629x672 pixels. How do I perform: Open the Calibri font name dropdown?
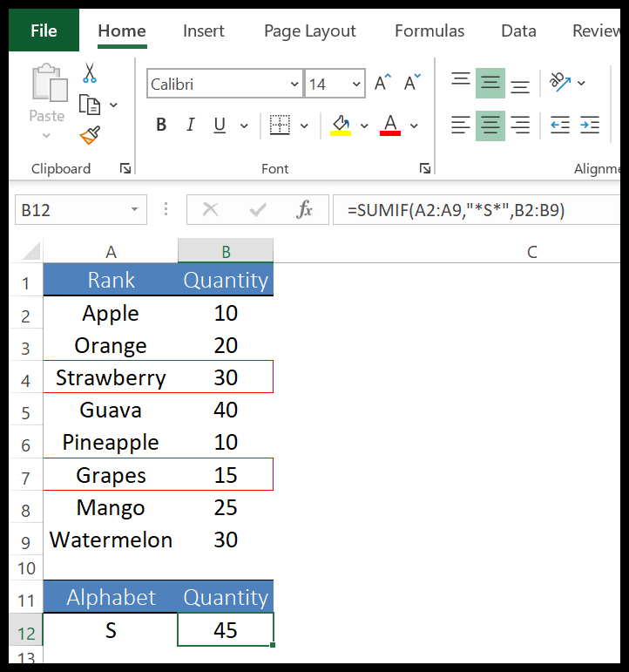click(x=294, y=84)
